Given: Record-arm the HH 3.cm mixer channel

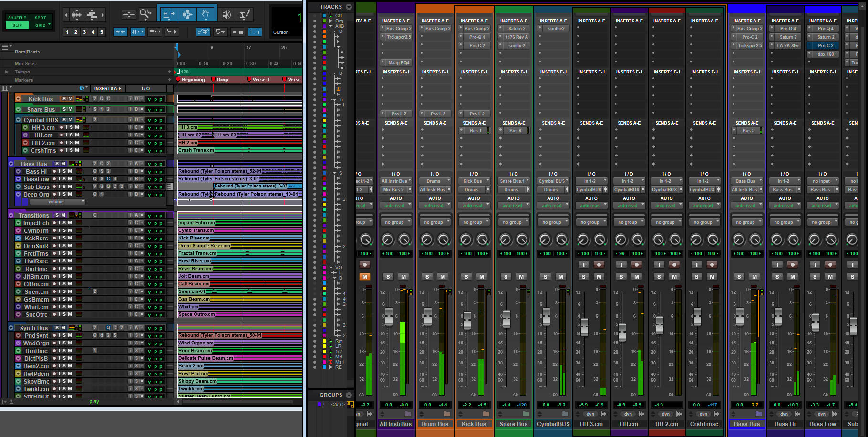Looking at the screenshot, I should (x=599, y=265).
